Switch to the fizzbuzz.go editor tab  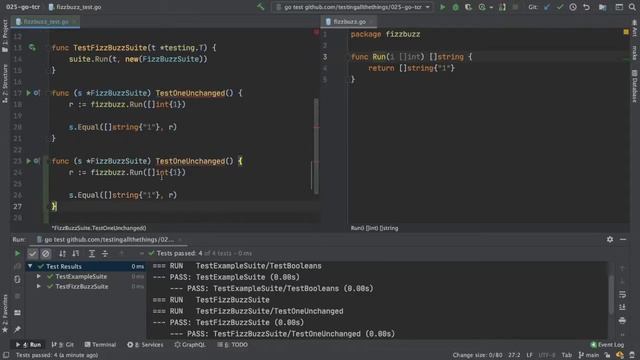click(x=349, y=22)
